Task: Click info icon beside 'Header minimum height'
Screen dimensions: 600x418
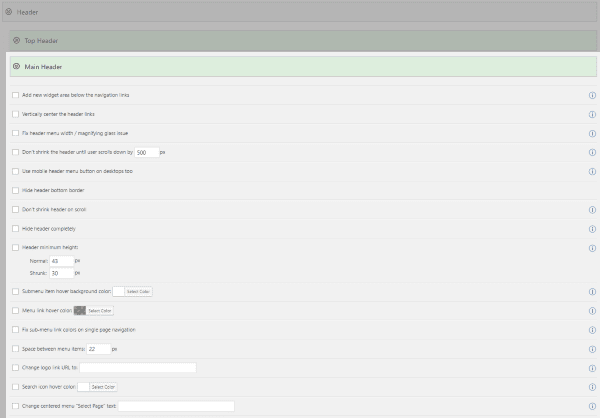Action: pyautogui.click(x=592, y=248)
